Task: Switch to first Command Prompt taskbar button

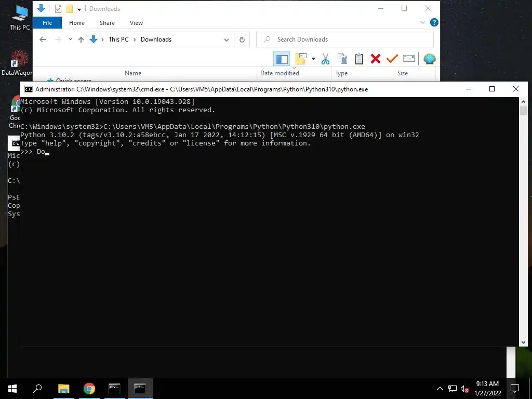Action: 114,389
